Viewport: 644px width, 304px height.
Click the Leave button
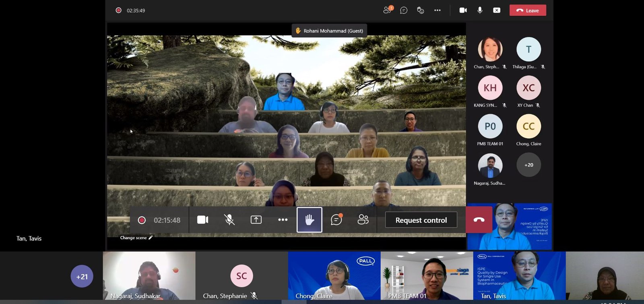coord(528,10)
